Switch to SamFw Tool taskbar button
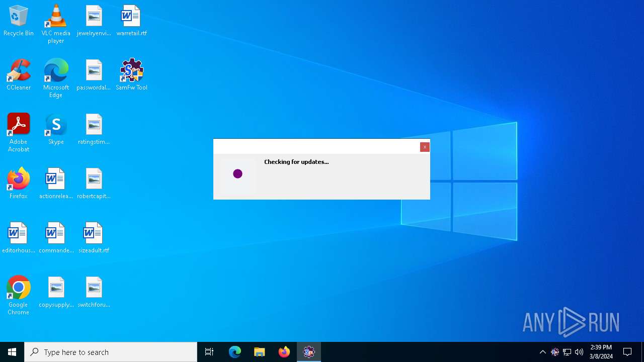The height and width of the screenshot is (362, 644). 309,352
